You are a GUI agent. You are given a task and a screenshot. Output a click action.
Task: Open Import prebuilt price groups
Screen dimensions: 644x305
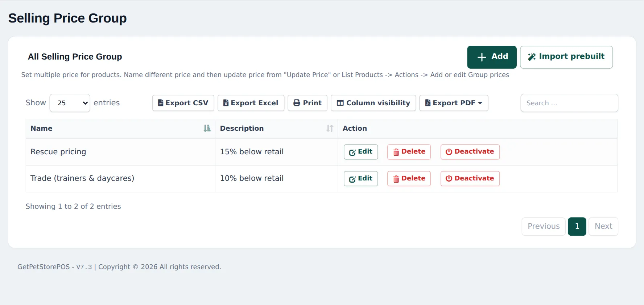566,57
